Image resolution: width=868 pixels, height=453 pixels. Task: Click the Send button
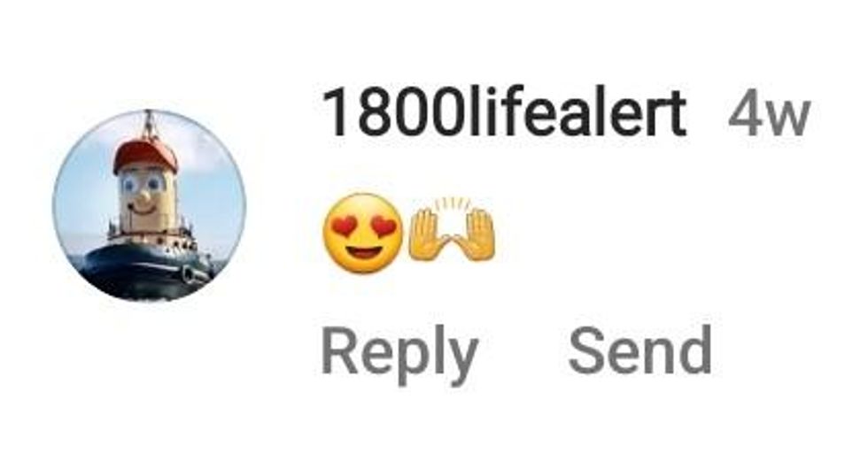click(x=639, y=349)
